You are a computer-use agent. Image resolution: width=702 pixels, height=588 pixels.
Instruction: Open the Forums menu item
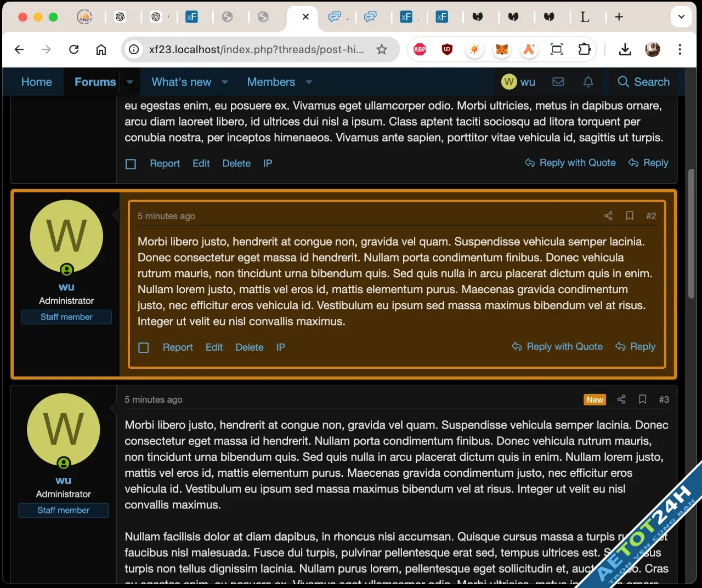point(95,82)
